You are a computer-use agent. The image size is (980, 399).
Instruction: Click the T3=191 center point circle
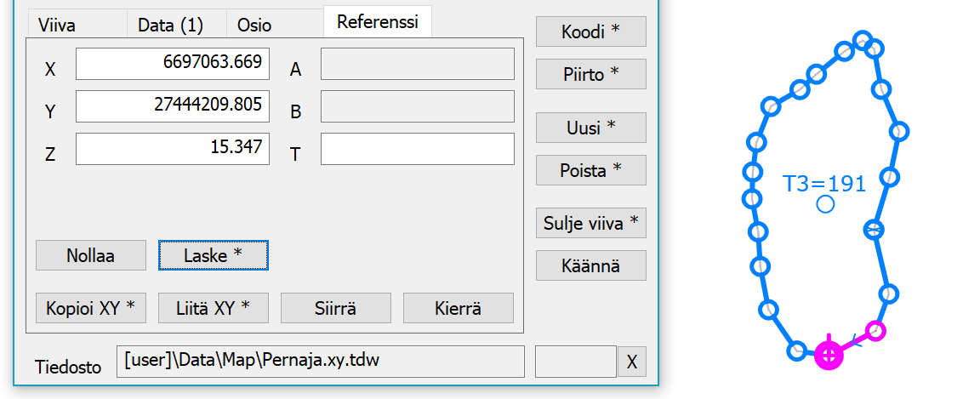point(824,204)
